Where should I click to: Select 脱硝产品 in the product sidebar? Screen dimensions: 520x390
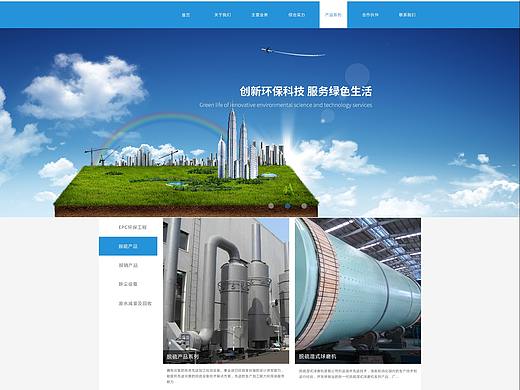point(128,265)
